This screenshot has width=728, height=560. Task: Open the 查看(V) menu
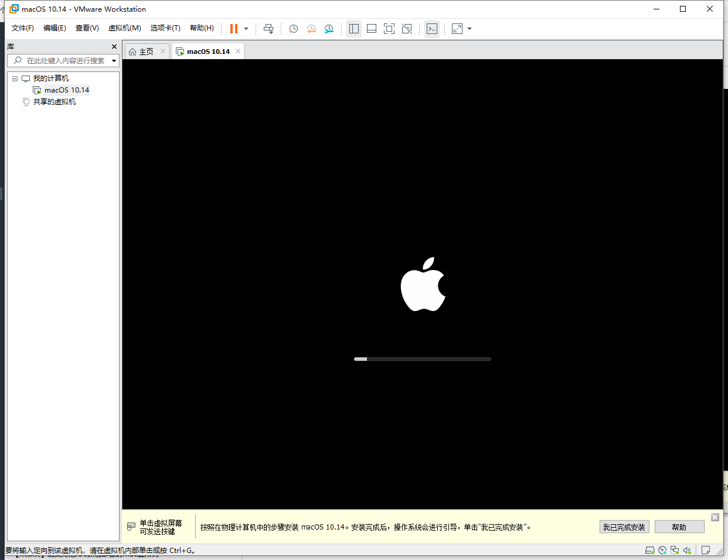[x=87, y=28]
